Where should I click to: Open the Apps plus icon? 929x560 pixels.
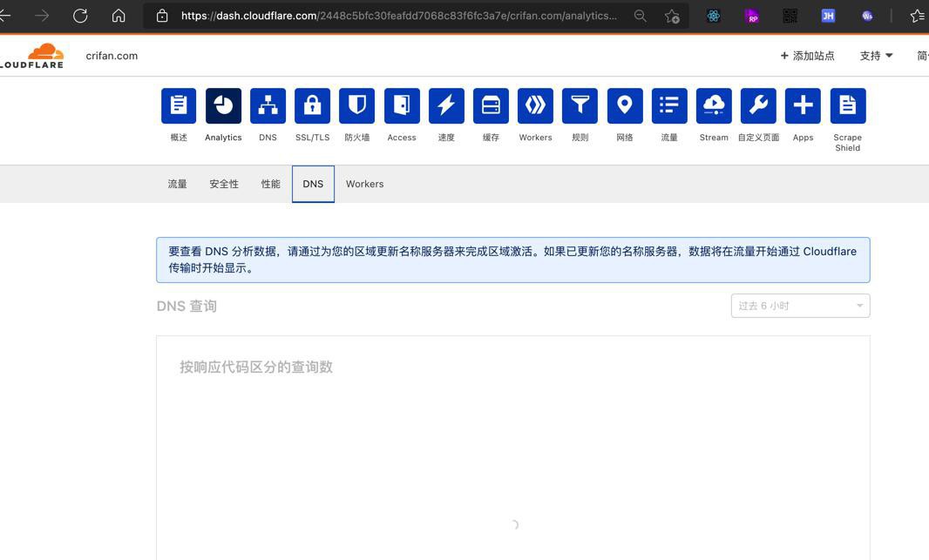click(803, 105)
